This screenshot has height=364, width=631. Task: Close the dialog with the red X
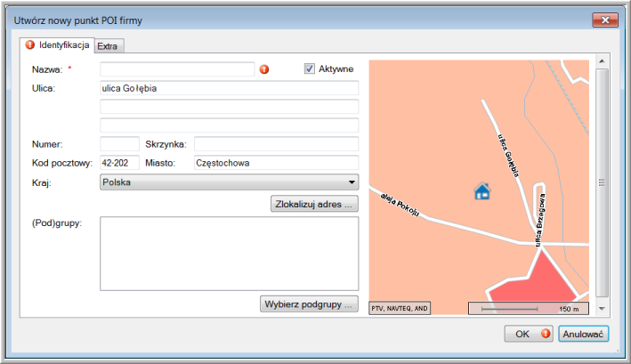tap(603, 19)
